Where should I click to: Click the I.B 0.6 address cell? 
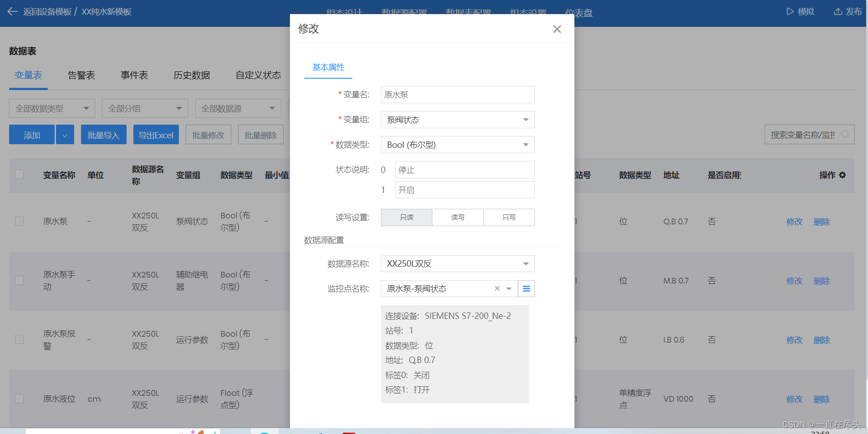[674, 340]
